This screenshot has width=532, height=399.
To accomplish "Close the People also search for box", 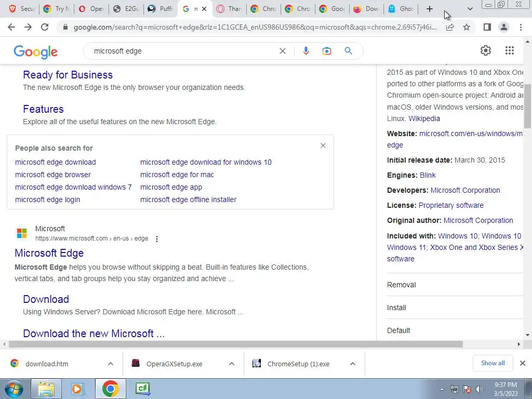I will (323, 145).
